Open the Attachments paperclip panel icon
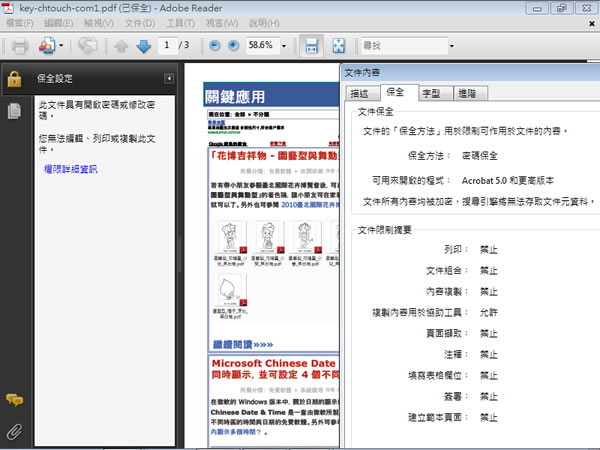 14,432
